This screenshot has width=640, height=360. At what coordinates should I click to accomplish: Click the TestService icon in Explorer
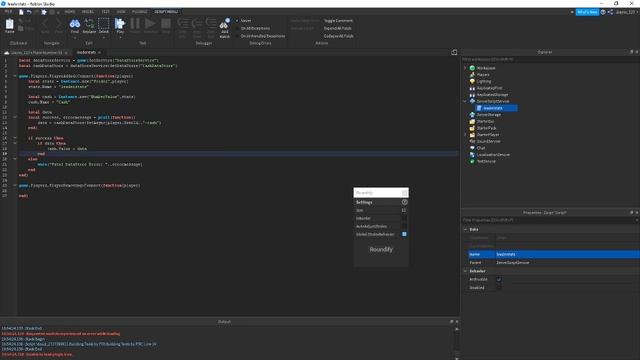coord(472,161)
